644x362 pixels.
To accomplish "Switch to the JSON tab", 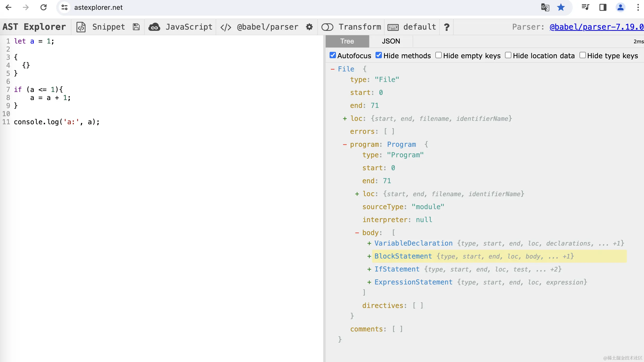I will 391,41.
